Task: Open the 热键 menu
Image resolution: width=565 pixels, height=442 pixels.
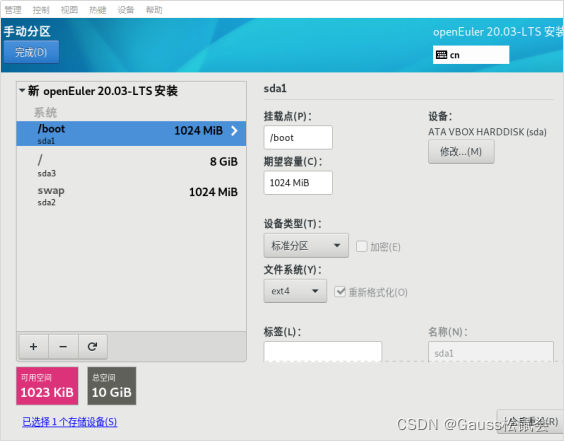Action: [98, 10]
